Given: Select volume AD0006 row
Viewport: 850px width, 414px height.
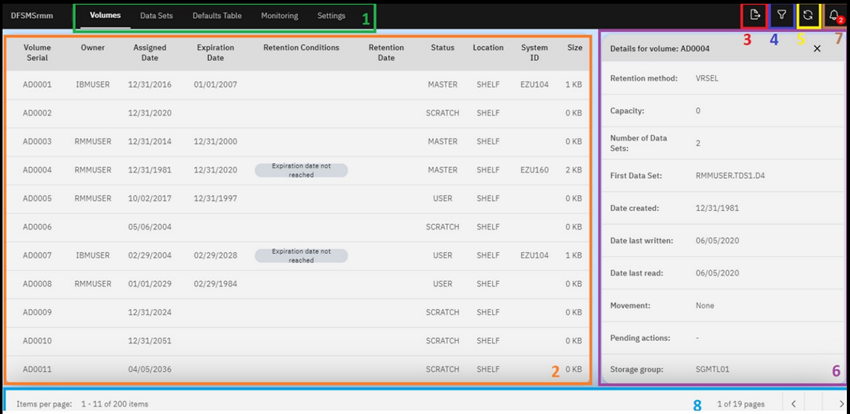Looking at the screenshot, I should 297,227.
